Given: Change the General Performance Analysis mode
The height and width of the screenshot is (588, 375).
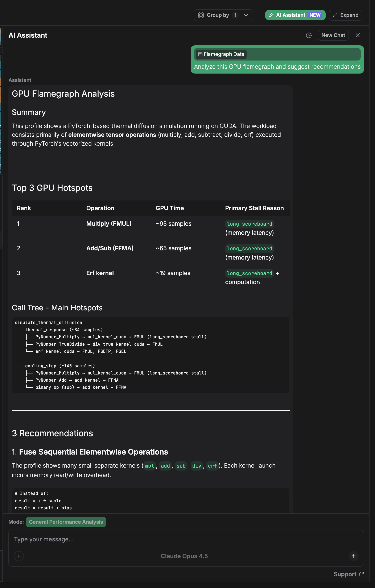Looking at the screenshot, I should pyautogui.click(x=66, y=522).
